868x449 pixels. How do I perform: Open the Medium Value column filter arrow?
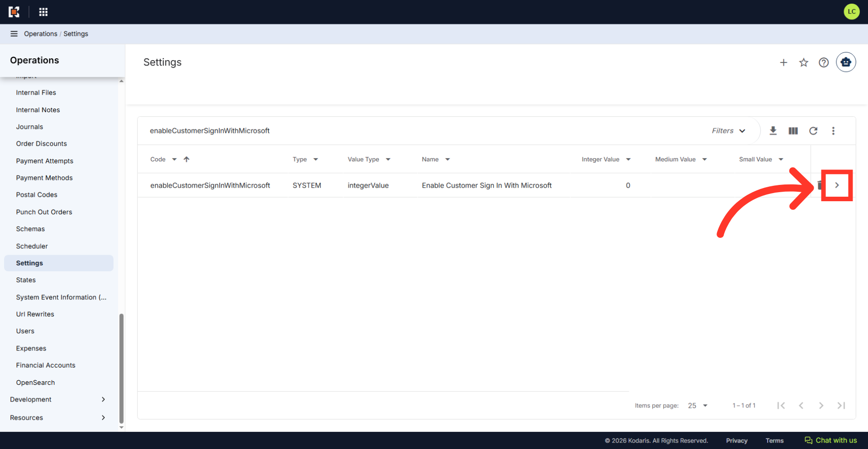[704, 159]
